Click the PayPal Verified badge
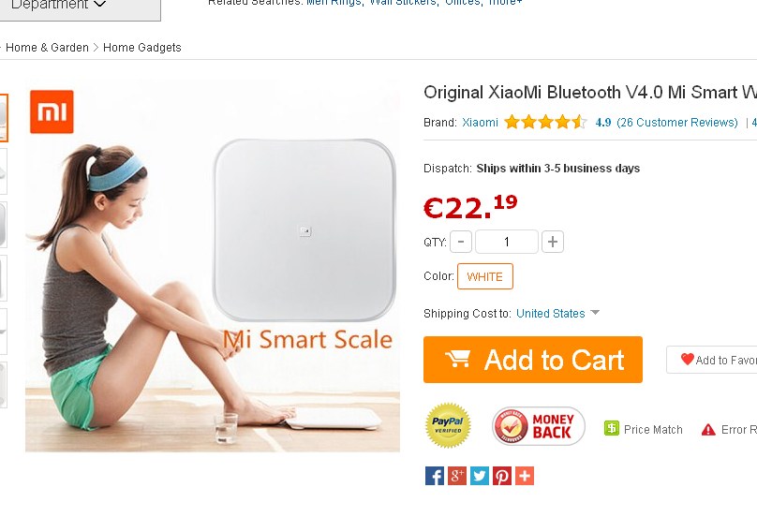The image size is (757, 532). tap(448, 425)
